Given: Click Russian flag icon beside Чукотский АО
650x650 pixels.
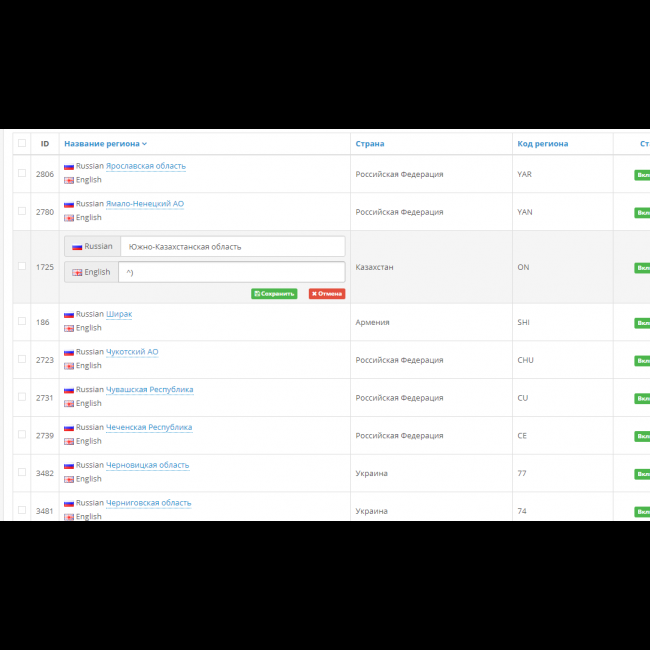Looking at the screenshot, I should click(69, 353).
